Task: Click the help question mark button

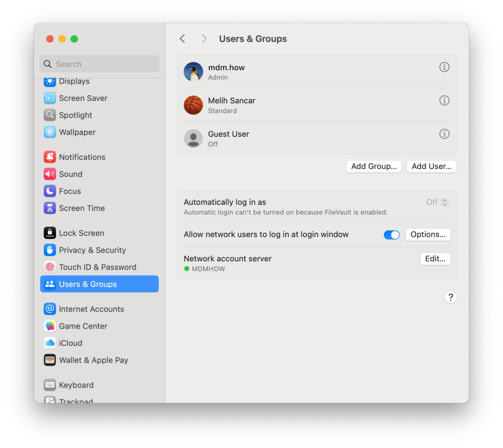Action: [x=450, y=297]
